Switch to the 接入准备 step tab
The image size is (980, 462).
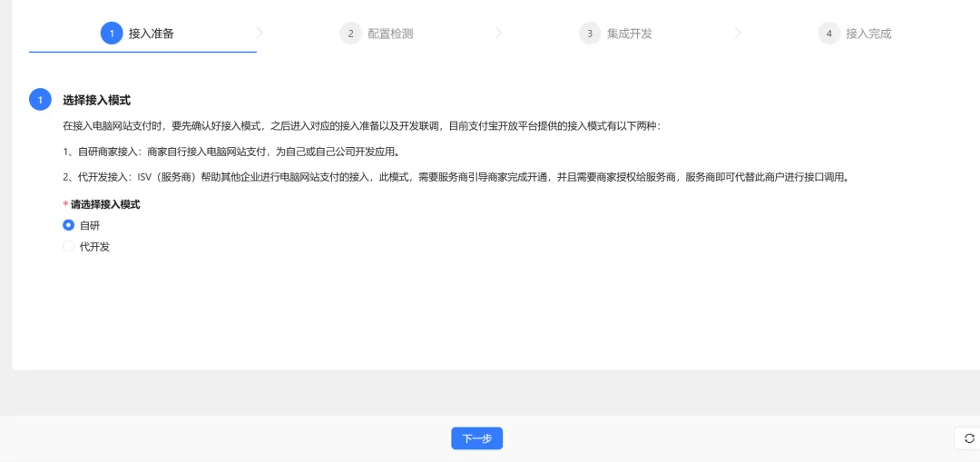151,34
